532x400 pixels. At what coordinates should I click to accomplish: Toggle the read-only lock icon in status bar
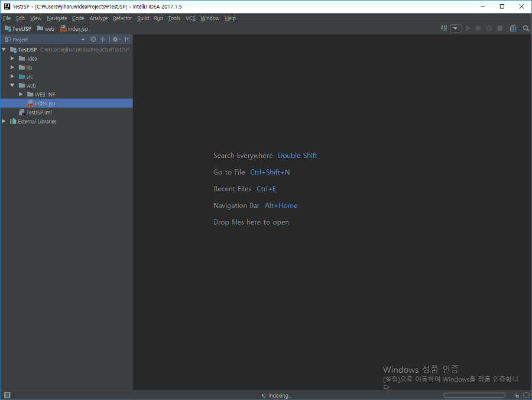coord(517,395)
